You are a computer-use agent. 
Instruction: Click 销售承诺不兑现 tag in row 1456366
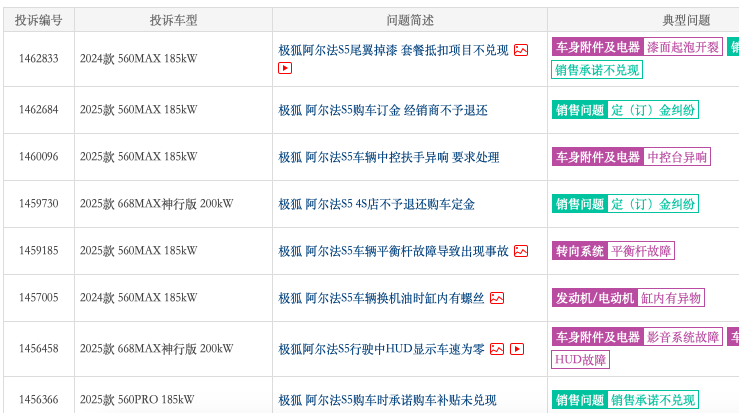[x=653, y=400]
